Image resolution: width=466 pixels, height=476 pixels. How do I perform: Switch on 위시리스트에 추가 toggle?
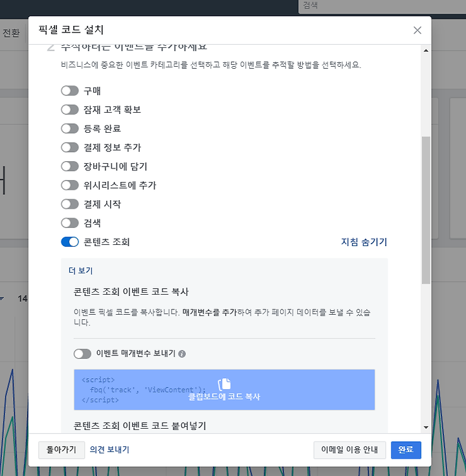pyautogui.click(x=70, y=185)
